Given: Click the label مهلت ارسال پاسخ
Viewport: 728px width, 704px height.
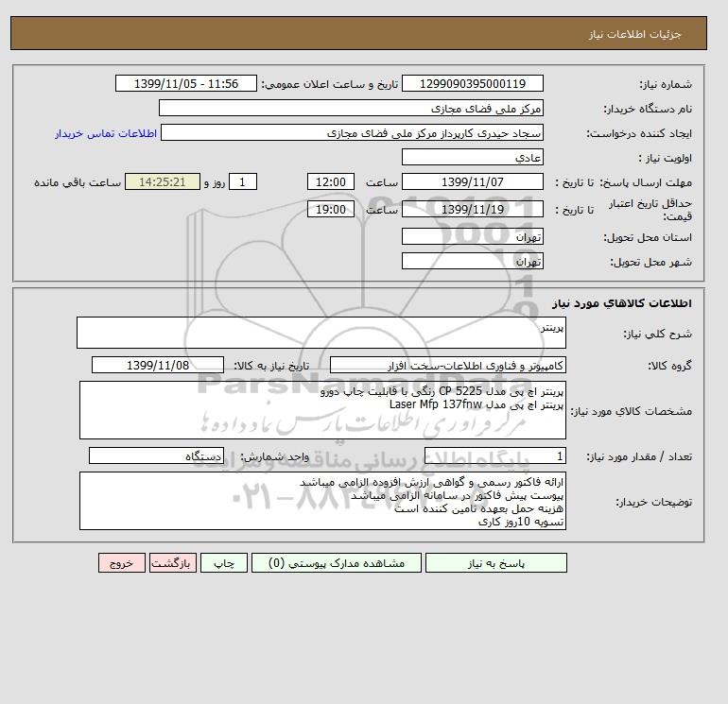Looking at the screenshot, I should 646,182.
